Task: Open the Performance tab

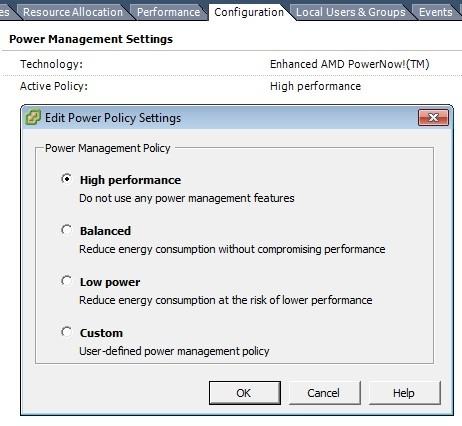Action: 169,12
